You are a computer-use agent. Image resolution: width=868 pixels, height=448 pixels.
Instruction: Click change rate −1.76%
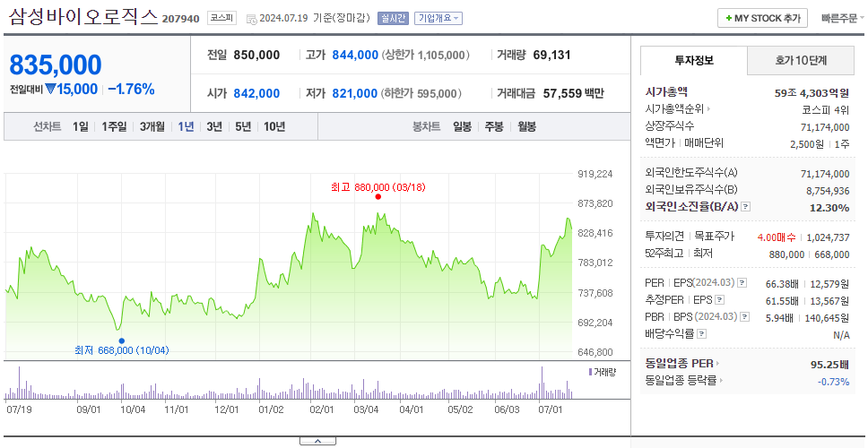point(131,89)
